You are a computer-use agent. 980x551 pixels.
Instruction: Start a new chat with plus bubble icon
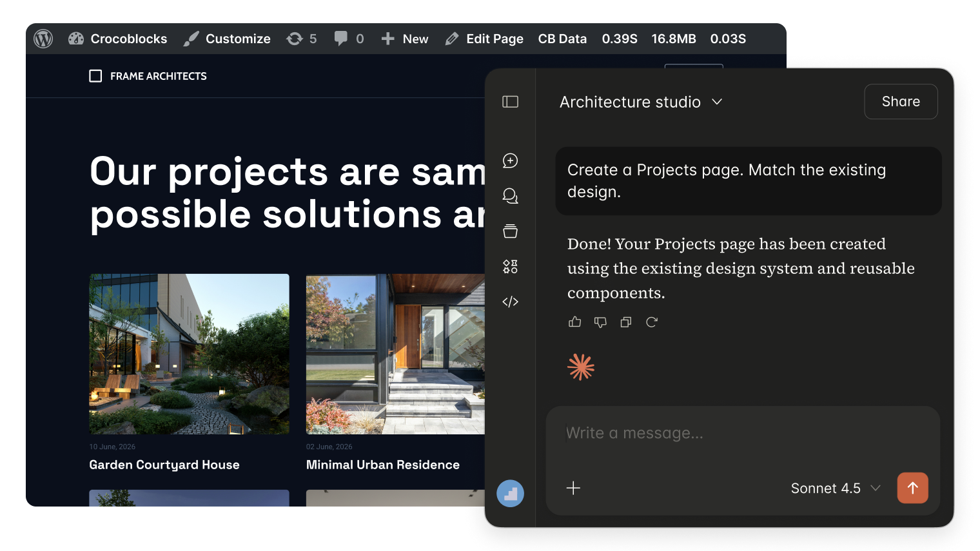[510, 160]
